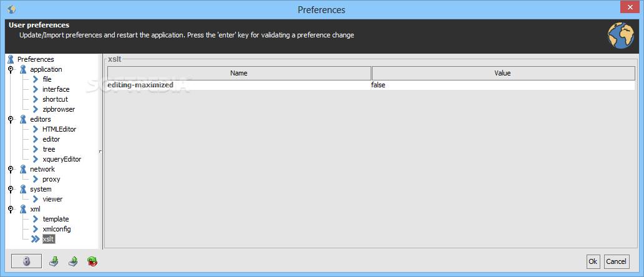The height and width of the screenshot is (277, 644).
Task: Collapse the xml branch handle
Action: 10,209
